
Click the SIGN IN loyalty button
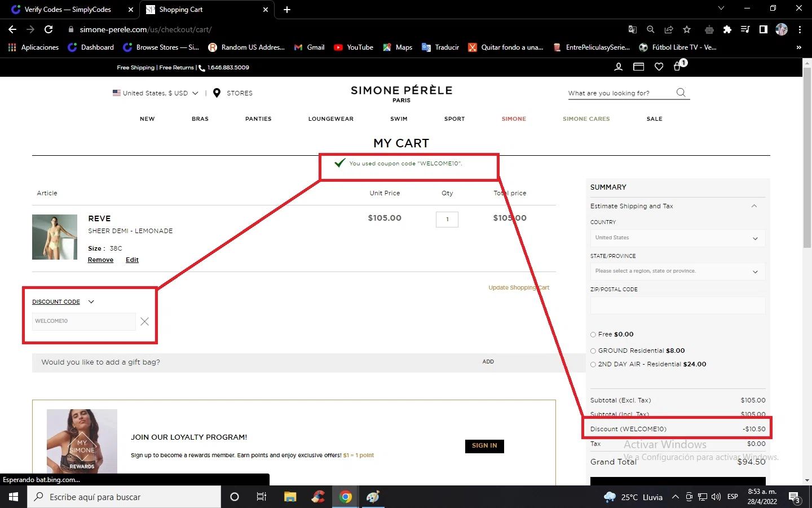tap(484, 446)
